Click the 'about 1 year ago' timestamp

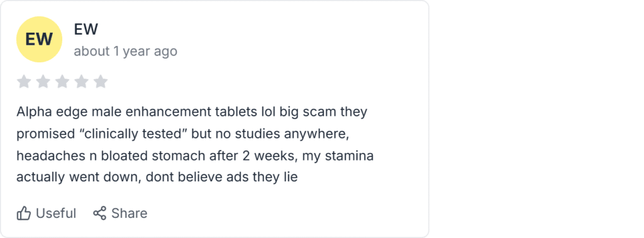pos(126,52)
